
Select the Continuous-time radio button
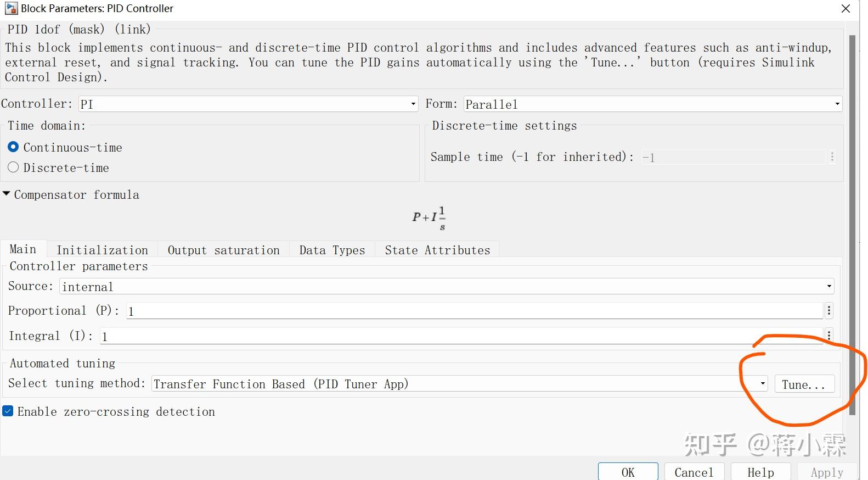(x=13, y=147)
